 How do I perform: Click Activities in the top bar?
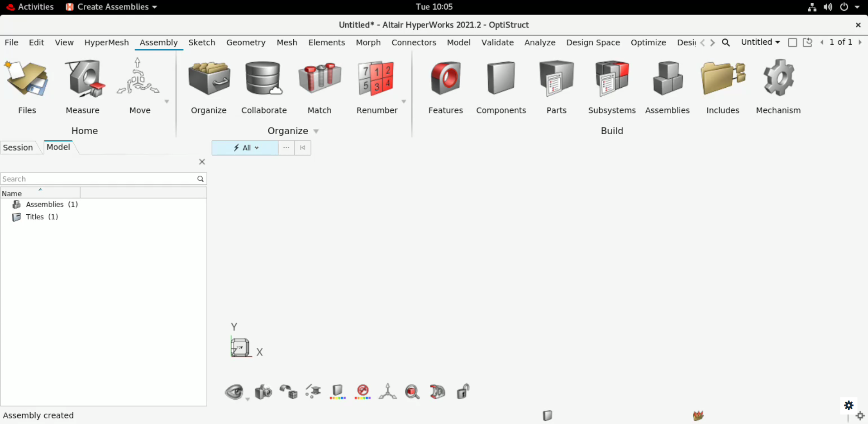tap(36, 7)
